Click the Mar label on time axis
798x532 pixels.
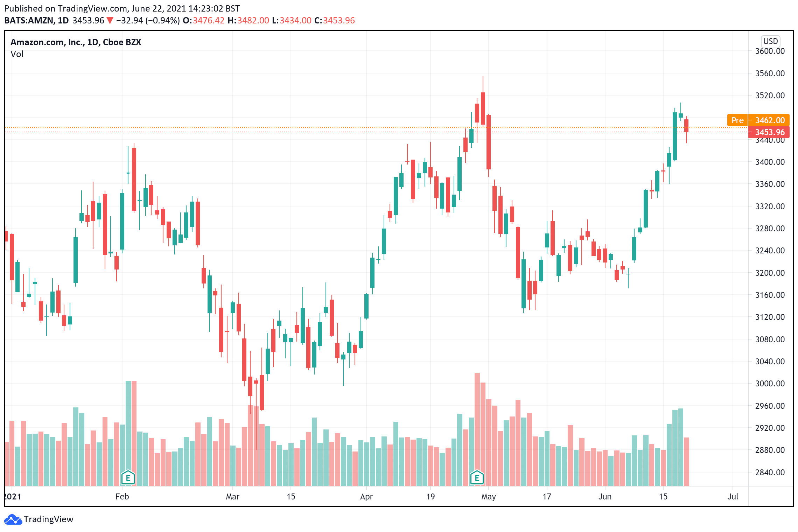tap(233, 497)
